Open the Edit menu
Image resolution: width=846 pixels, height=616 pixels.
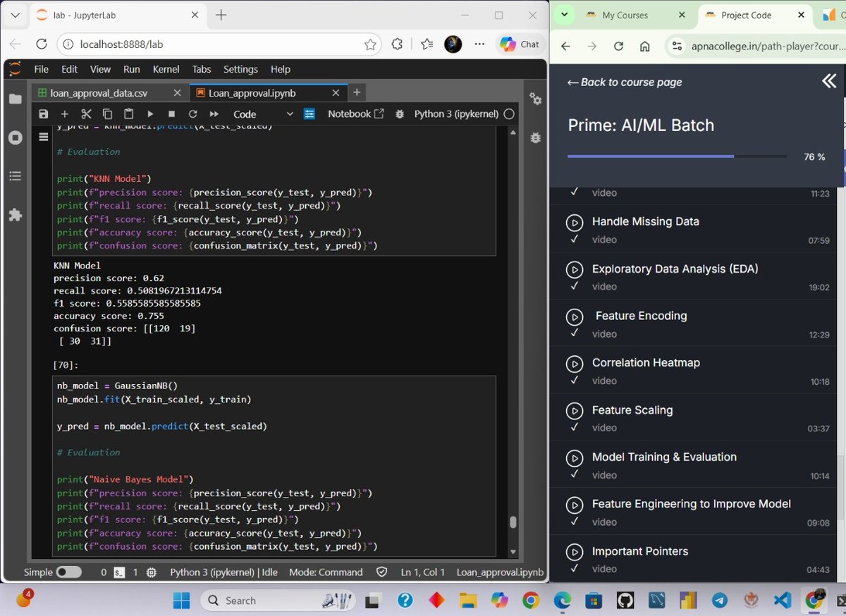click(x=69, y=69)
